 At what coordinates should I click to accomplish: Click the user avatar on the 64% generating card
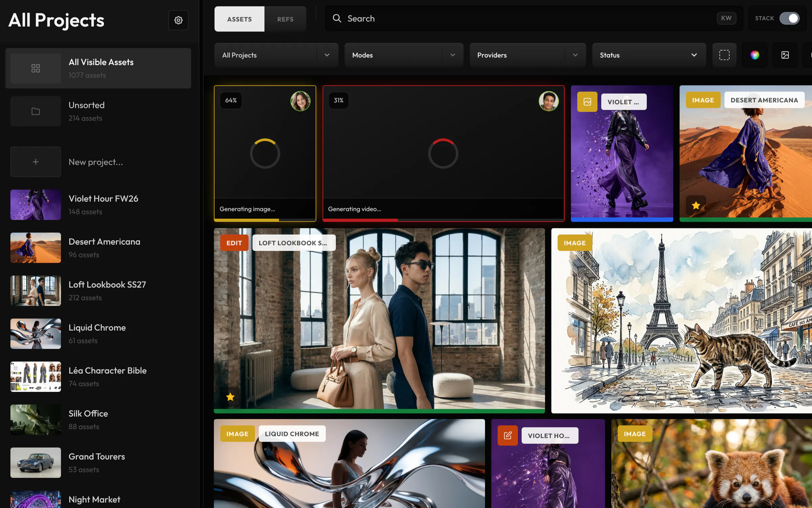click(300, 101)
